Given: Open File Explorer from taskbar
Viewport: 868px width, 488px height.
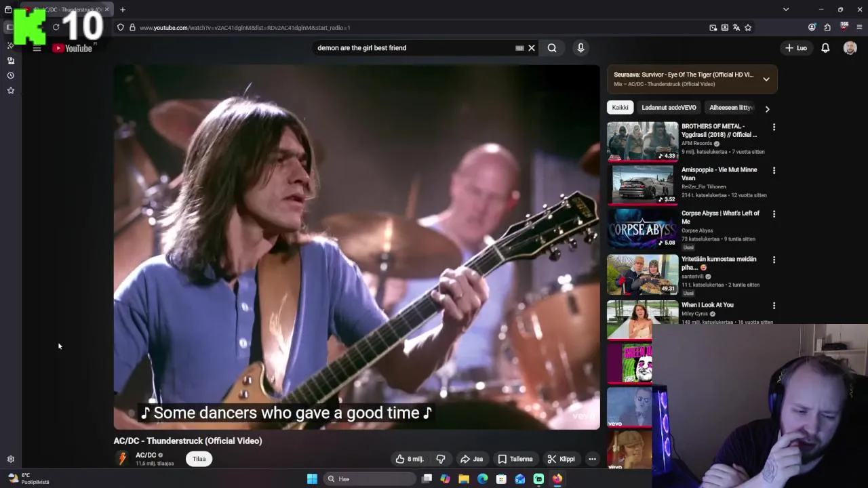Looking at the screenshot, I should tap(464, 479).
